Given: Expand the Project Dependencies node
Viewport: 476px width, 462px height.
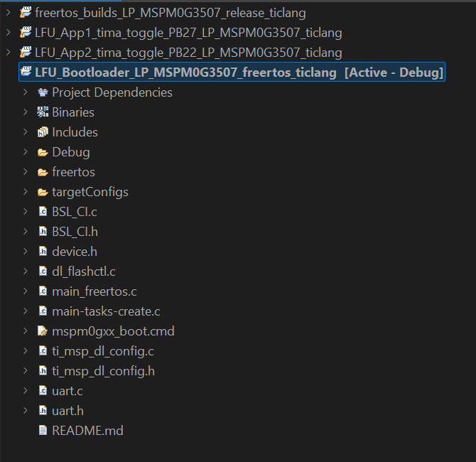Looking at the screenshot, I should (26, 92).
